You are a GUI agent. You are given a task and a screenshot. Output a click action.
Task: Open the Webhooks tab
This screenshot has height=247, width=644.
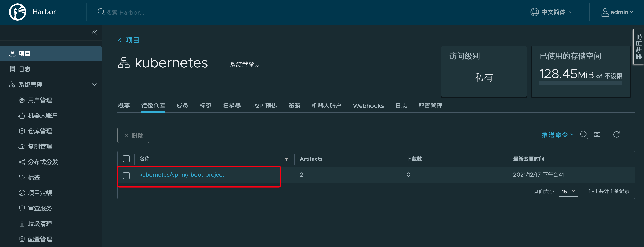pyautogui.click(x=368, y=106)
